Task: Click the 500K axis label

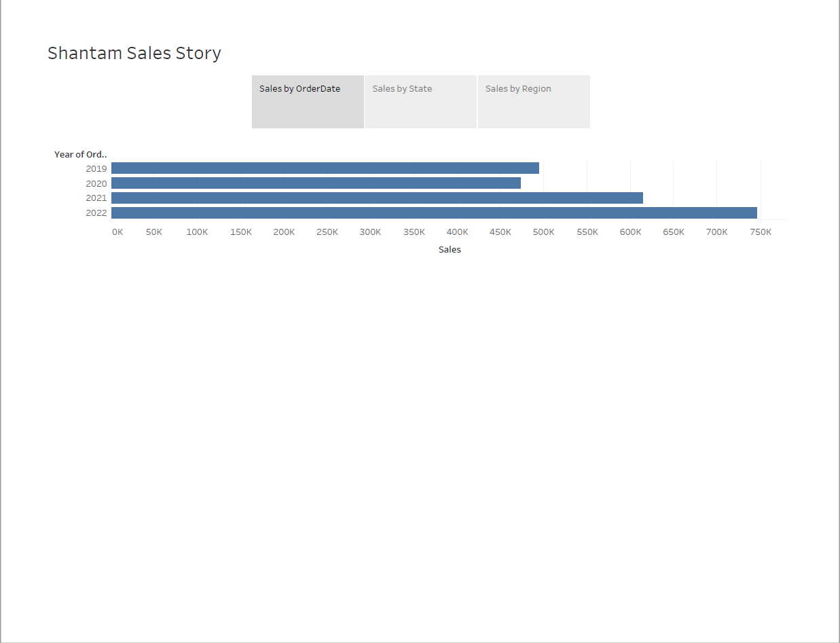Action: [543, 232]
